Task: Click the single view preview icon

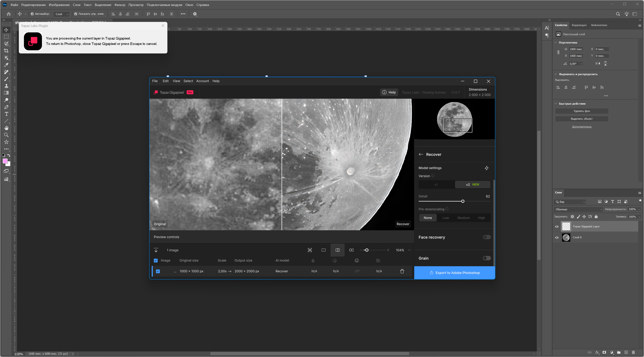Action: [x=324, y=250]
